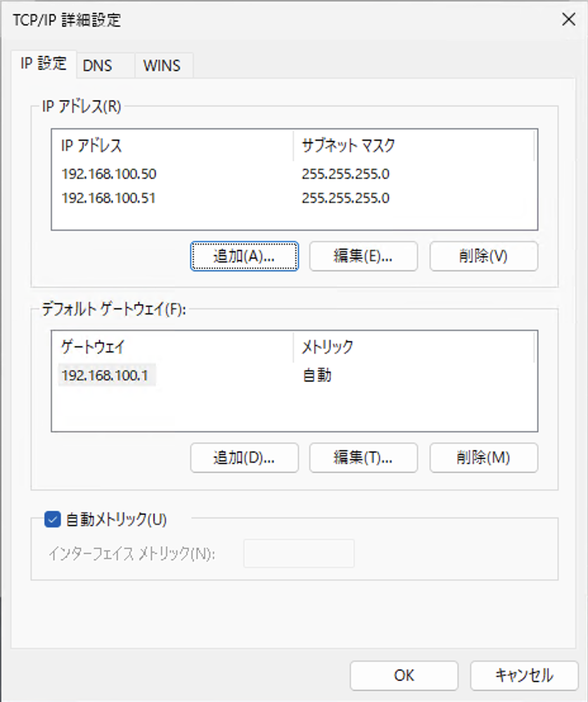Click the サブネット マスク column header
Screen dimensions: 588x702
coord(414,145)
